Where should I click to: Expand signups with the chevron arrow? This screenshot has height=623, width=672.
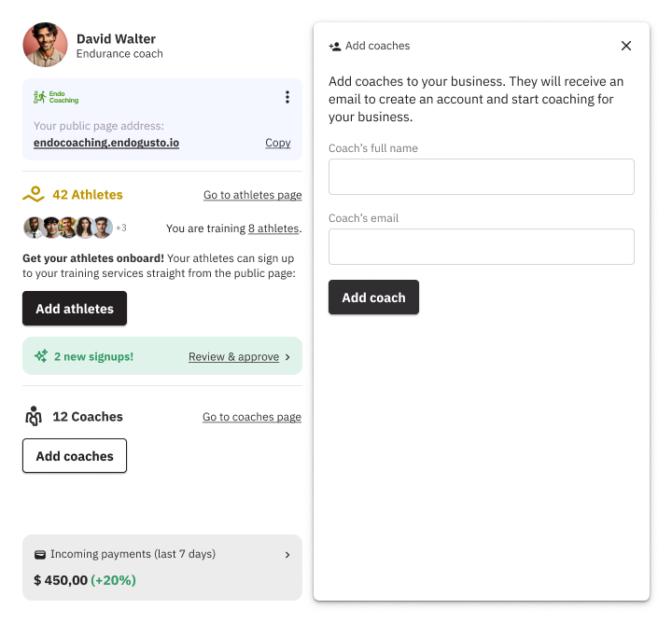coord(287,356)
